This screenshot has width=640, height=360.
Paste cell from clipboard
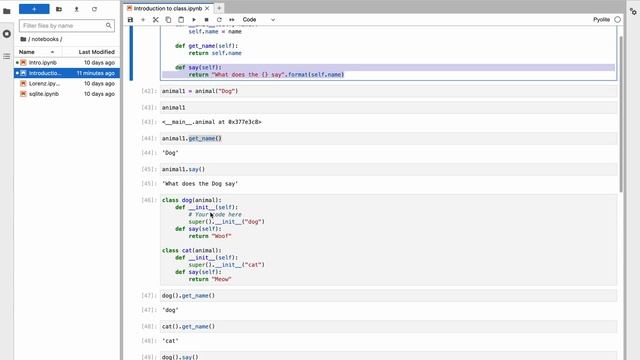click(x=181, y=20)
